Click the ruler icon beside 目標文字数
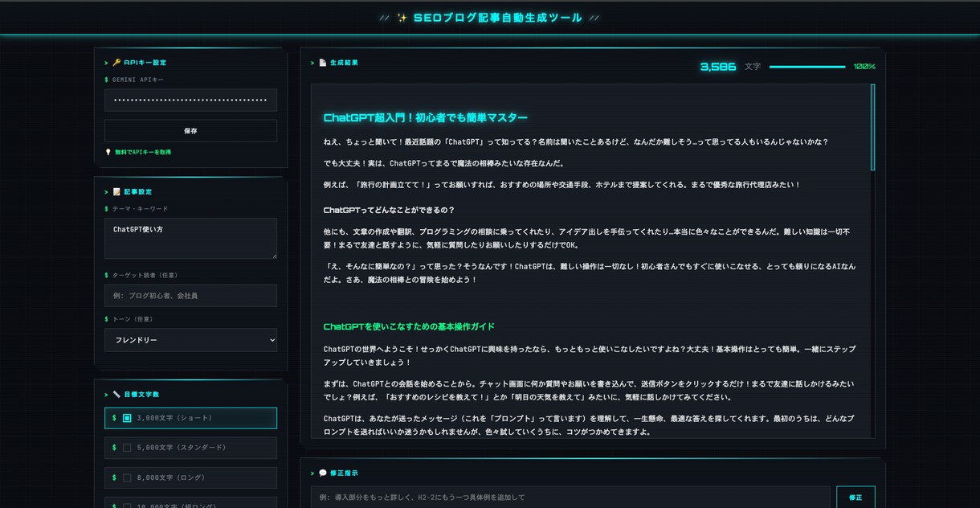Viewport: 980px width, 508px height. click(x=116, y=395)
